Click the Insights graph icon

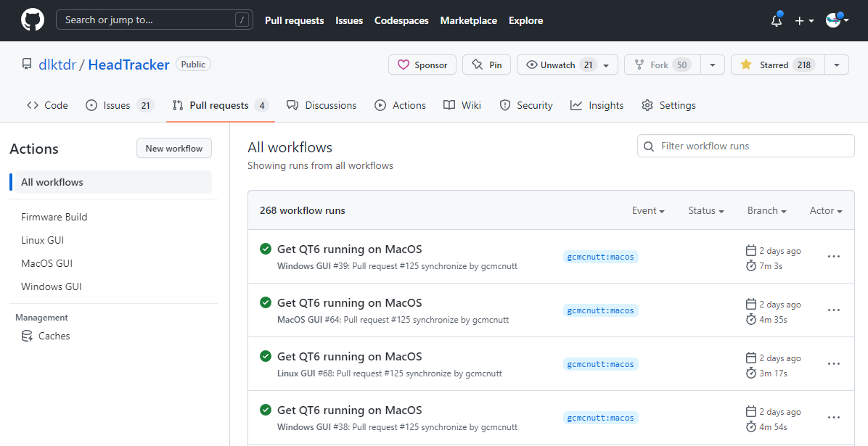click(x=576, y=105)
